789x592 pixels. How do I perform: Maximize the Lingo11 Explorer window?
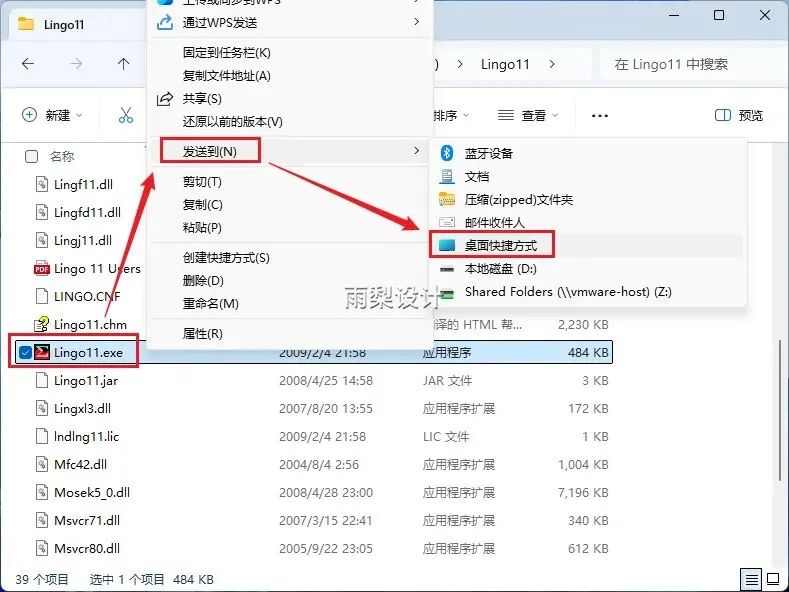point(719,15)
